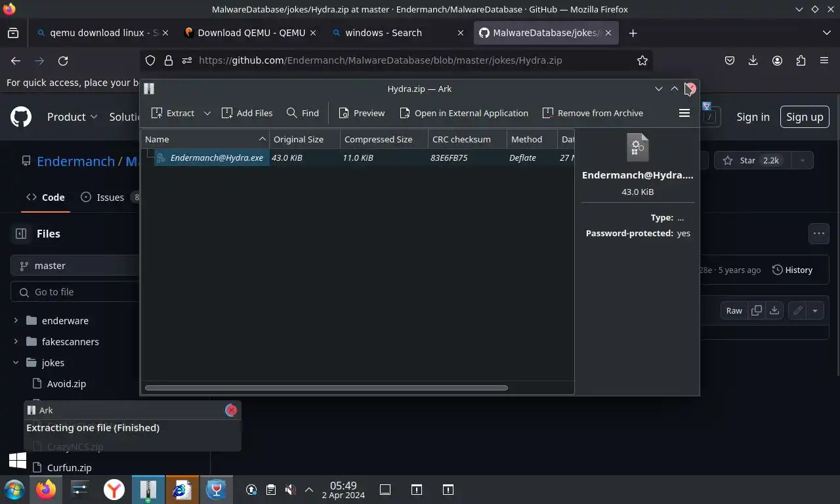Open the Firefox account icon
The height and width of the screenshot is (504, 840).
(x=777, y=60)
